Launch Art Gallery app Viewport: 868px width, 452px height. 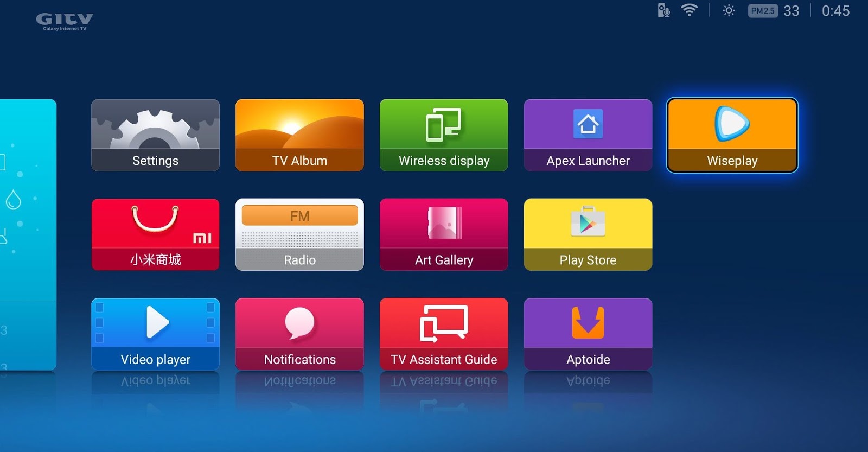point(444,234)
